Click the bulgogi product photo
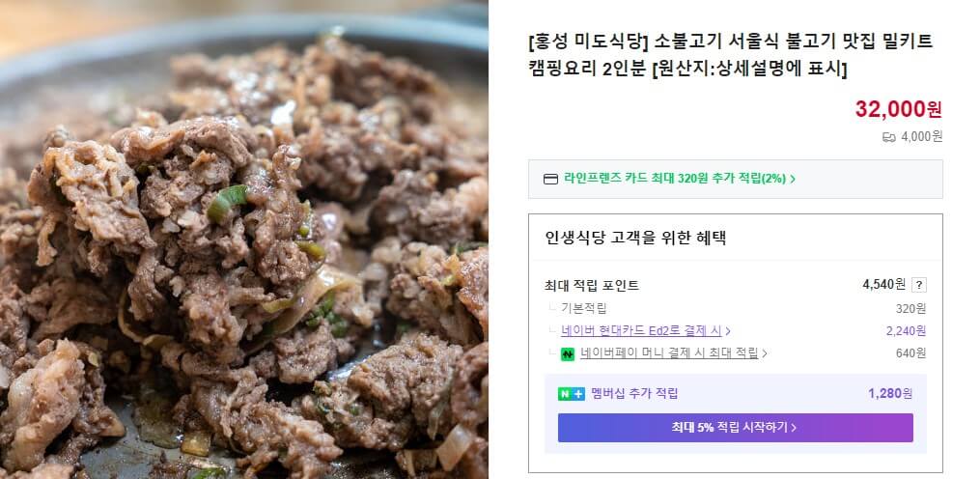Viewport: 980px width, 479px height. [x=243, y=239]
